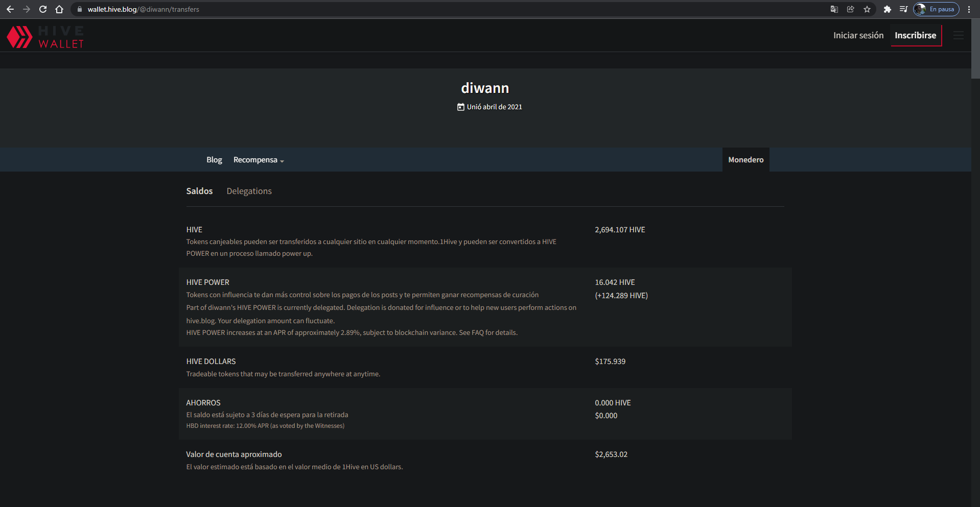Go back with the browser back arrow

point(10,9)
